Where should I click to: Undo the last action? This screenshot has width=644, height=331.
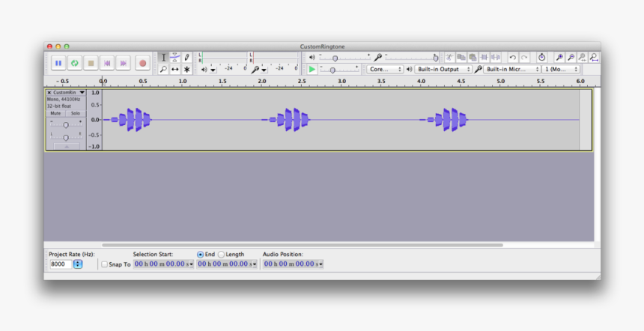(x=512, y=58)
